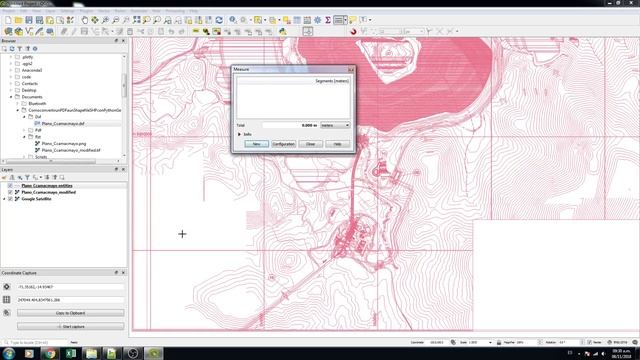Open the Python console icon
Viewport: 640px width, 360px height.
coord(282,31)
